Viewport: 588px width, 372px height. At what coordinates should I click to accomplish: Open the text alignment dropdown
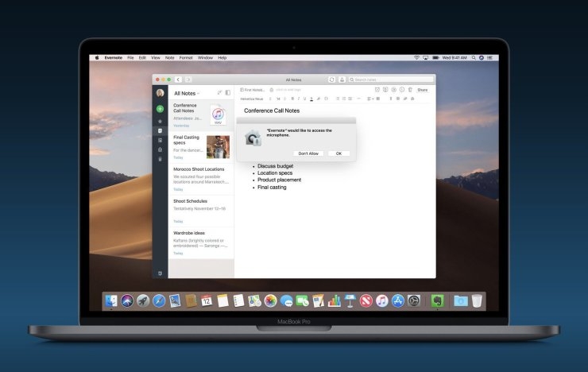click(370, 99)
